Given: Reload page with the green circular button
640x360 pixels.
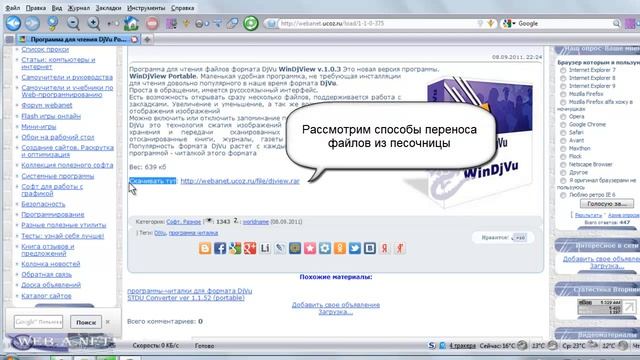Looking at the screenshot, I should point(251,23).
